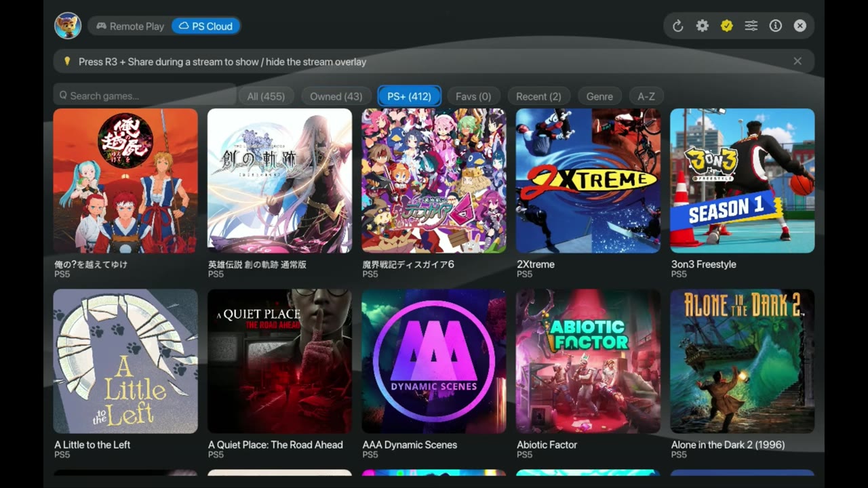Open settings via the gear icon

pyautogui.click(x=703, y=26)
